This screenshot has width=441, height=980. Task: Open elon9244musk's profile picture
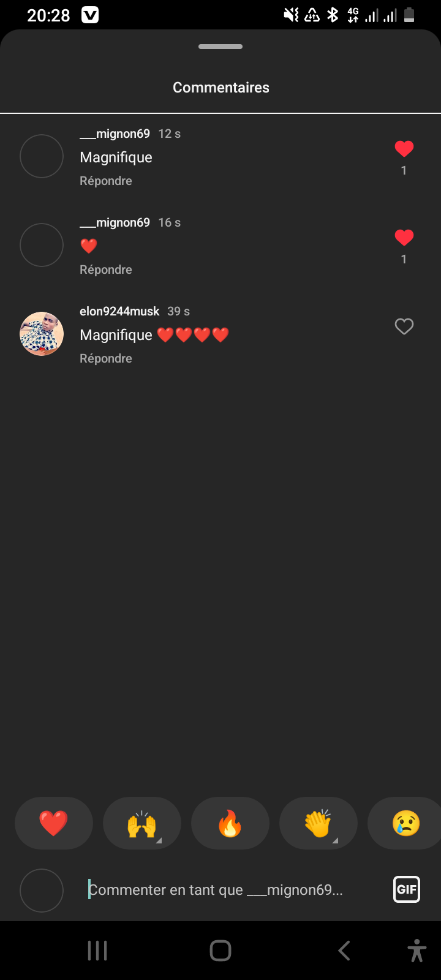tap(42, 334)
